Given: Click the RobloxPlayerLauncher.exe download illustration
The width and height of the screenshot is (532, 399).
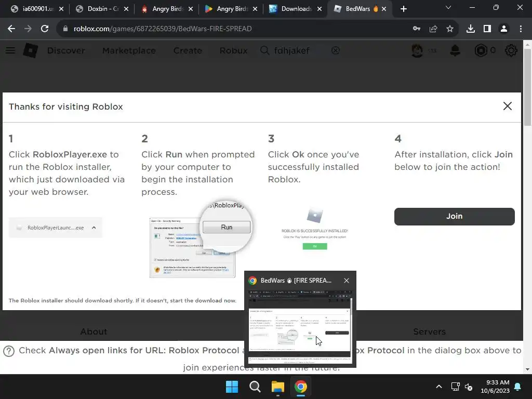Looking at the screenshot, I should (x=55, y=228).
